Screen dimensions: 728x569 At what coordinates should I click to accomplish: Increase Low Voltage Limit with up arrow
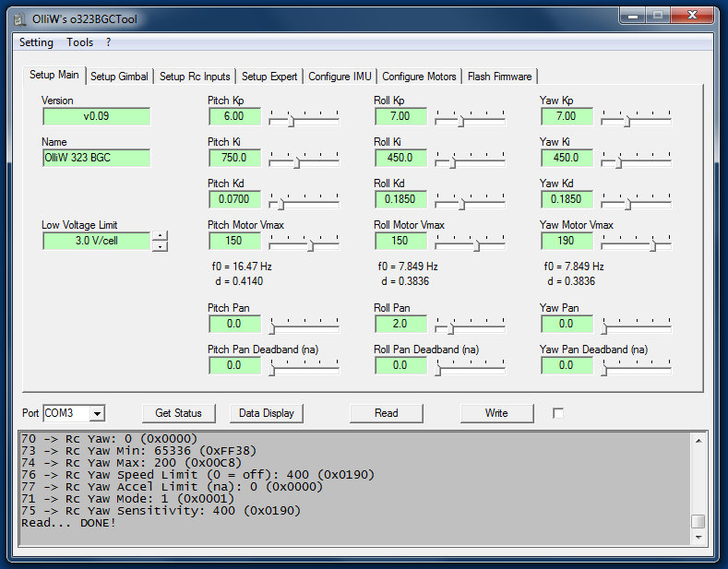[161, 235]
